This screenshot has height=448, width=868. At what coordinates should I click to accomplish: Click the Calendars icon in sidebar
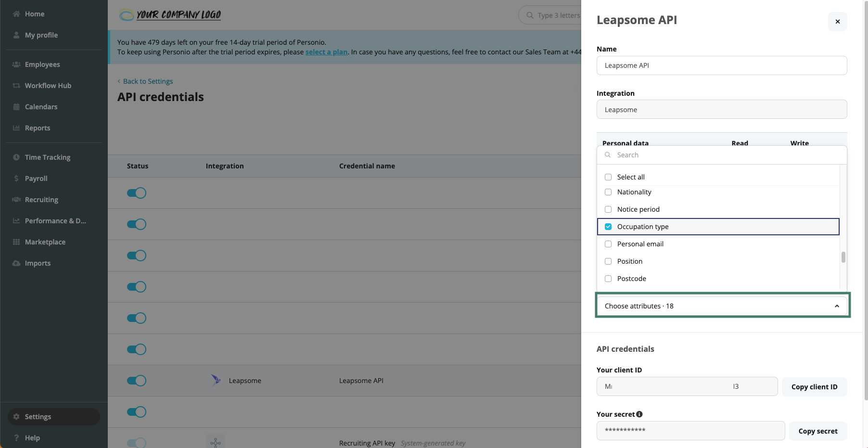[16, 107]
